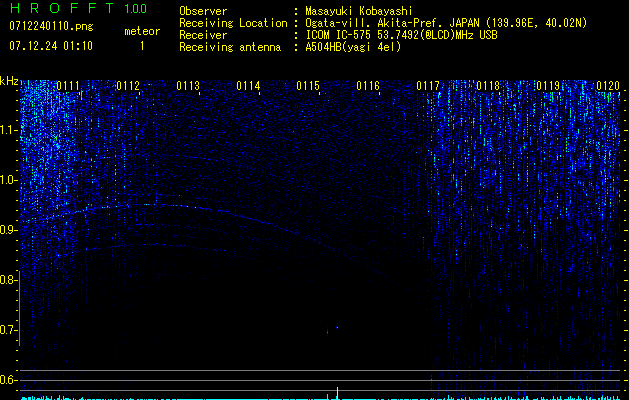Viewport: 629px width, 400px height.
Task: Select the file name 0712240110.png
Action: coord(51,26)
